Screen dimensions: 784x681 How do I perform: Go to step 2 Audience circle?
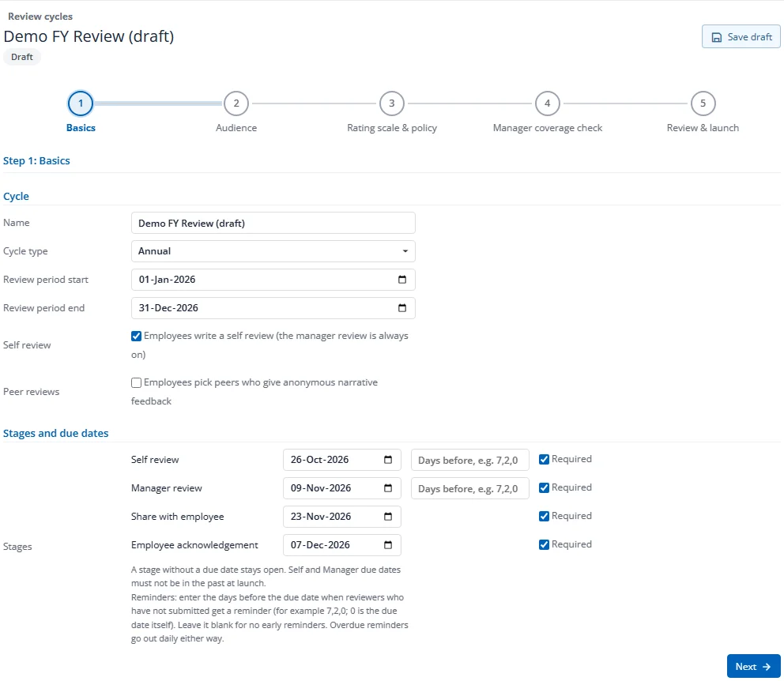click(x=236, y=103)
